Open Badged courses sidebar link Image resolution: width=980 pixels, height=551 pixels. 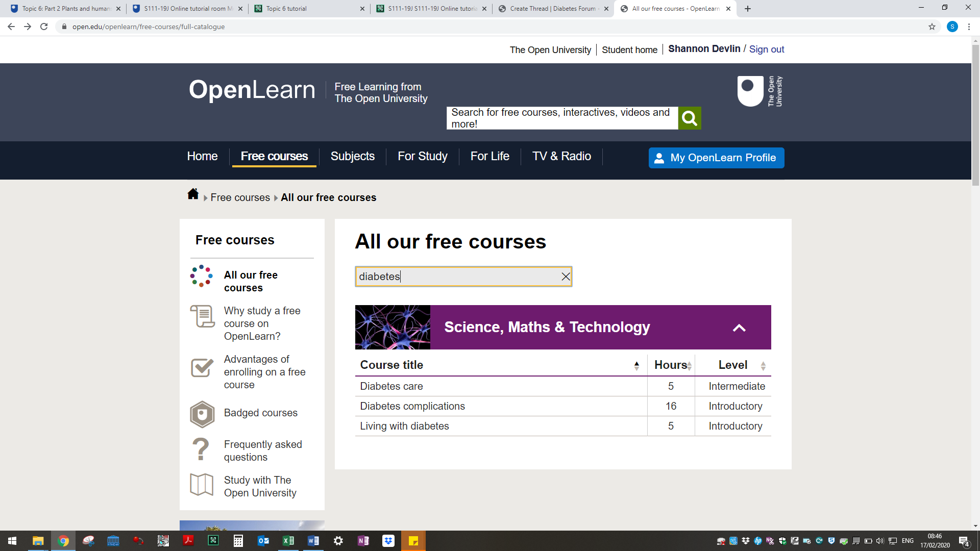pyautogui.click(x=260, y=413)
